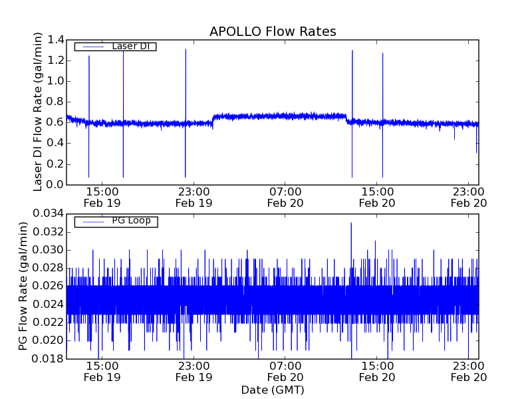Click "15:00 Feb 19" under the Laser DI plot
The height and width of the screenshot is (399, 532).
pyautogui.click(x=102, y=198)
